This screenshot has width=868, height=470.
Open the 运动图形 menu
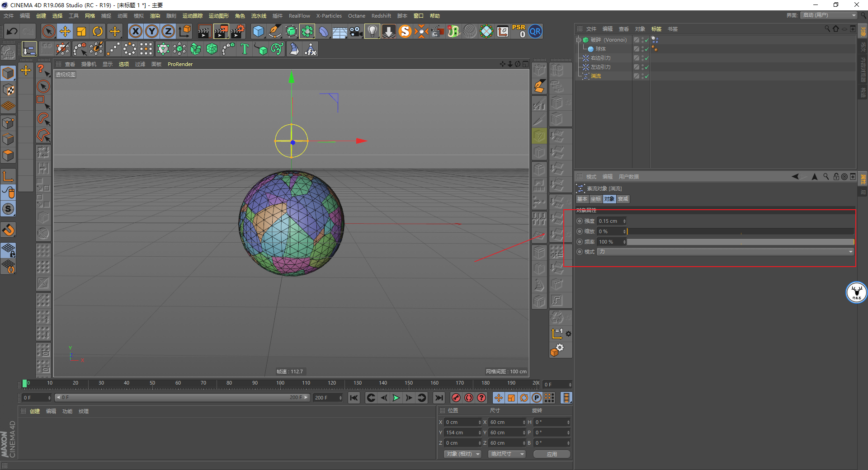[x=219, y=16]
